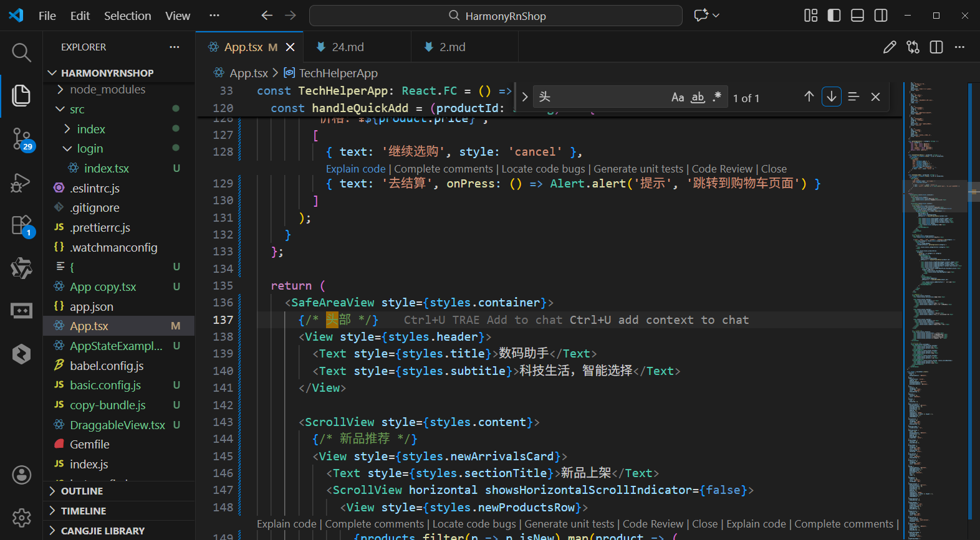This screenshot has height=540, width=980.
Task: Open babel.config.js file
Action: [118, 366]
